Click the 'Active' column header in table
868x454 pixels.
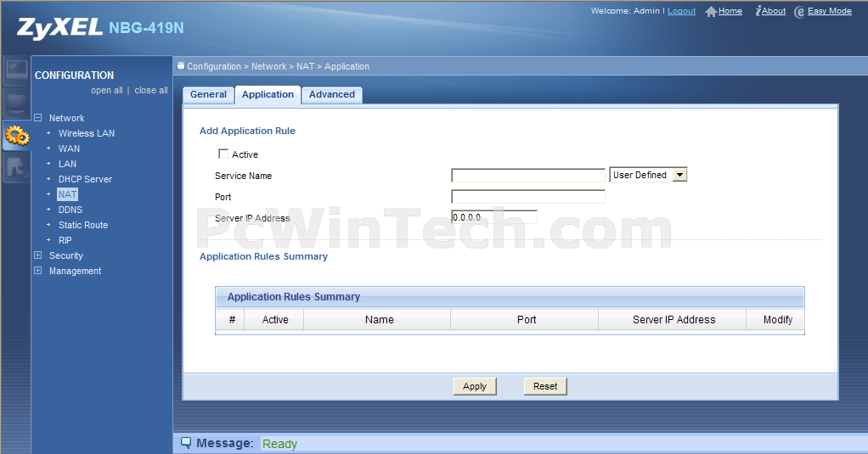[x=275, y=320]
